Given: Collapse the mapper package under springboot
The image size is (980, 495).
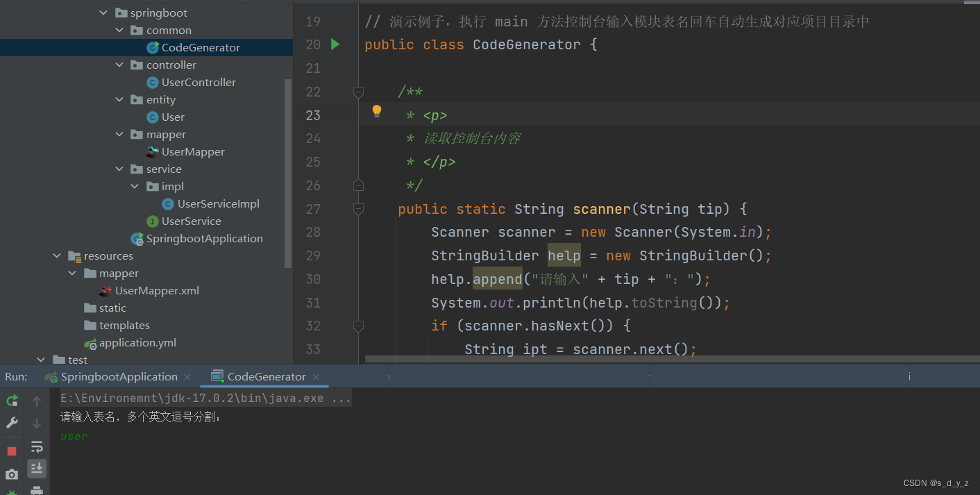Looking at the screenshot, I should [120, 134].
